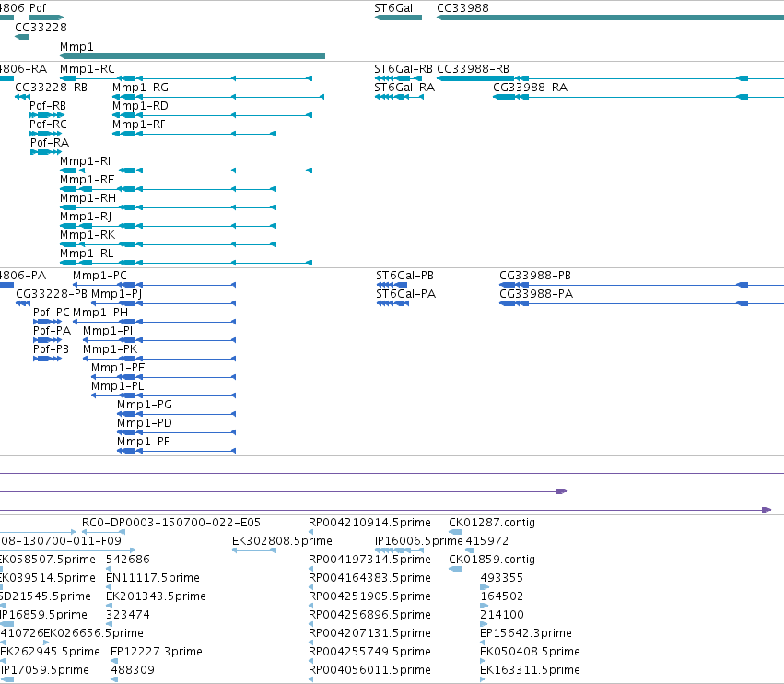Click the Pof-RB transcript label
The height and width of the screenshot is (684, 784).
click(x=48, y=106)
